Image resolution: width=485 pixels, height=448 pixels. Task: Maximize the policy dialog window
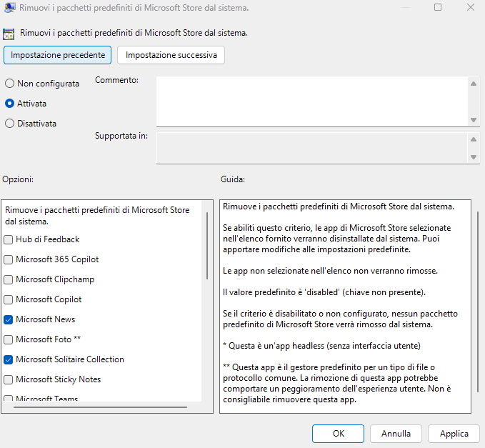(x=438, y=7)
